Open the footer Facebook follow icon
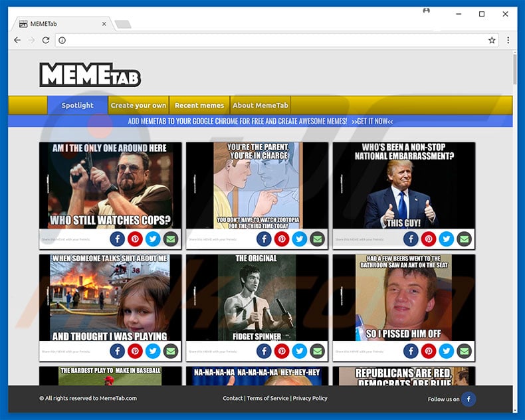This screenshot has width=525, height=420. point(469,399)
